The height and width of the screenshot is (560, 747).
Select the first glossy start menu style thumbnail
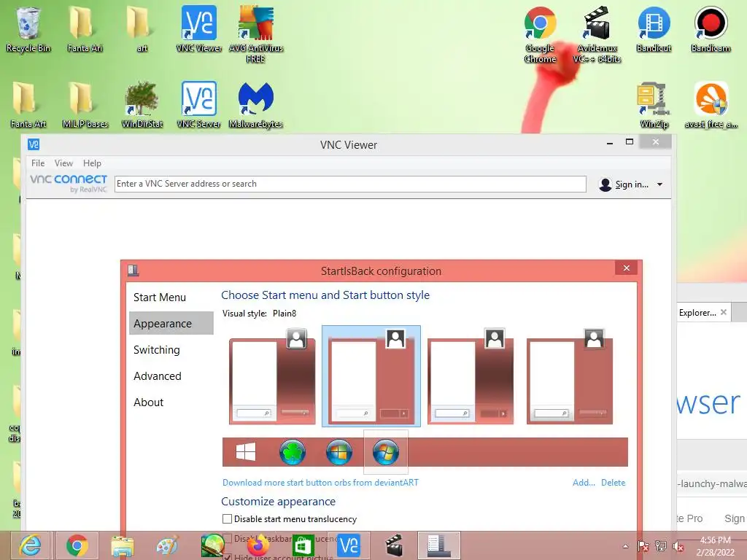pos(272,376)
